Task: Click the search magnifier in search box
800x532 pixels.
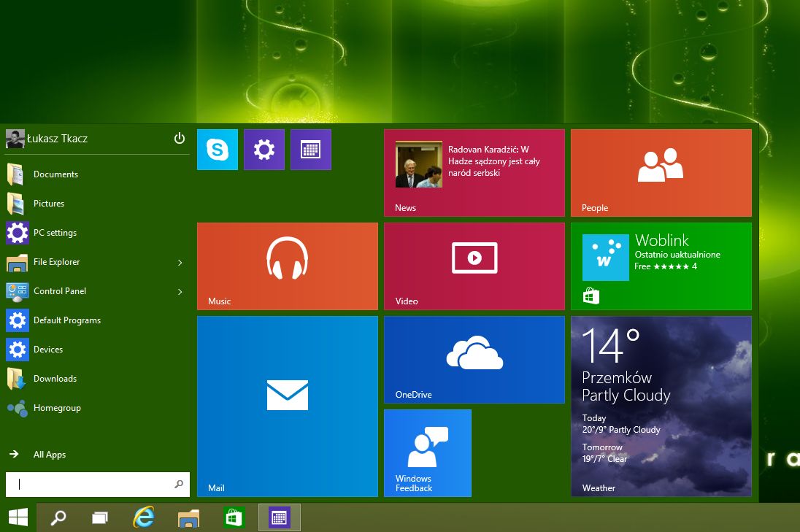Action: tap(179, 484)
